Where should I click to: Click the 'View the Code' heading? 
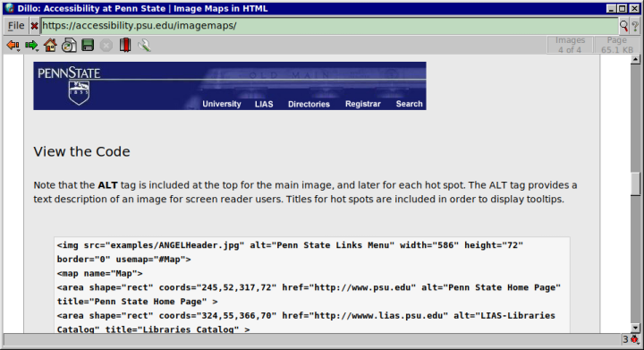tap(81, 151)
